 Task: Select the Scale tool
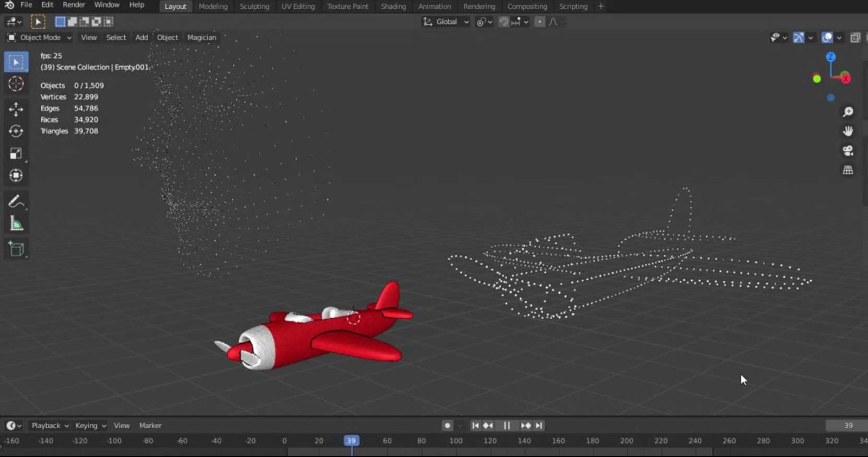click(16, 153)
